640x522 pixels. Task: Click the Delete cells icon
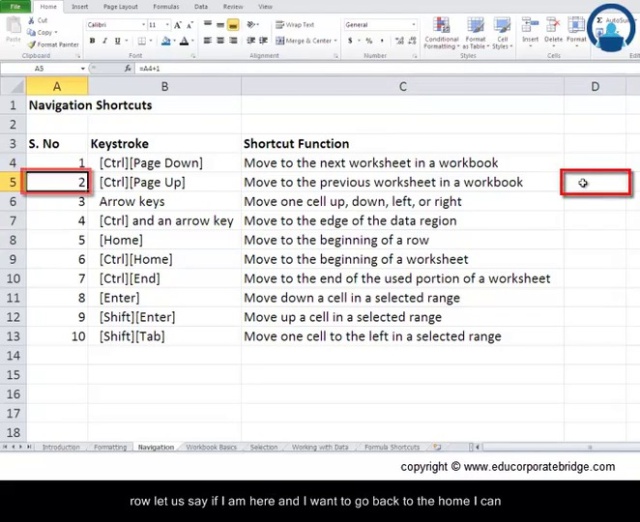point(553,26)
